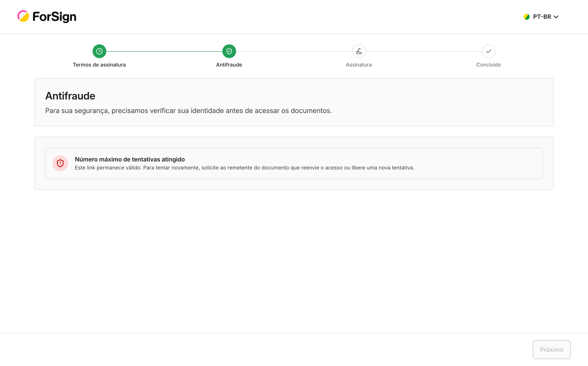This screenshot has height=366, width=588.
Task: Click the "Este link permanece válido" message
Action: pyautogui.click(x=244, y=167)
